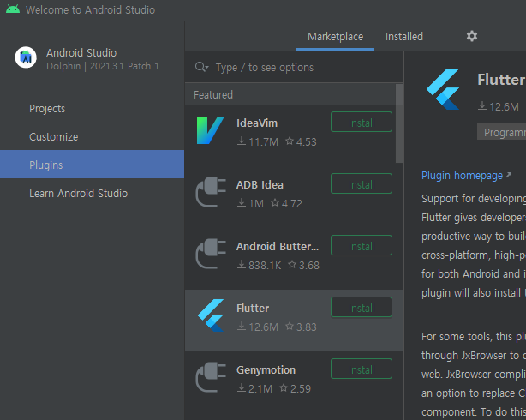The image size is (526, 420).
Task: Click the 4.72 rating of ADB Idea
Action: 292,203
